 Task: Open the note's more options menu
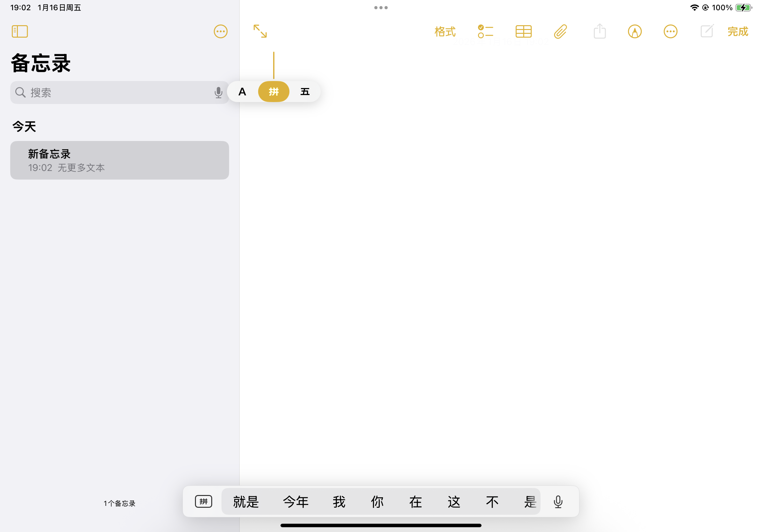670,32
